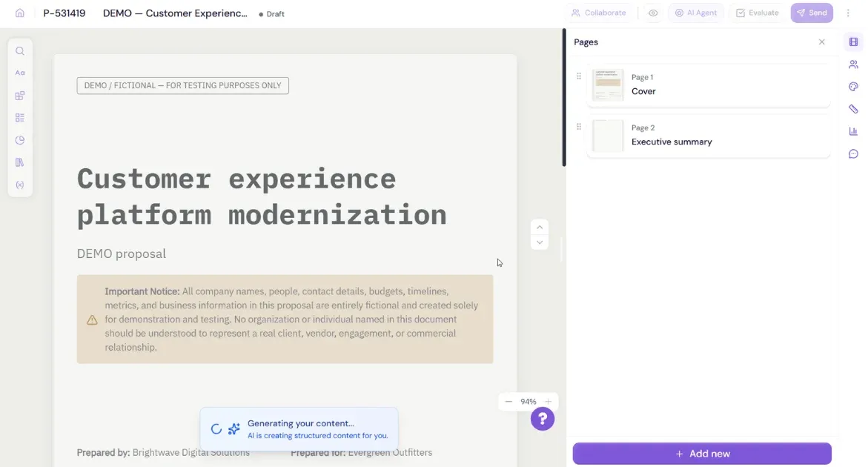Zoom in with the plus button
Image resolution: width=868 pixels, height=467 pixels.
548,402
